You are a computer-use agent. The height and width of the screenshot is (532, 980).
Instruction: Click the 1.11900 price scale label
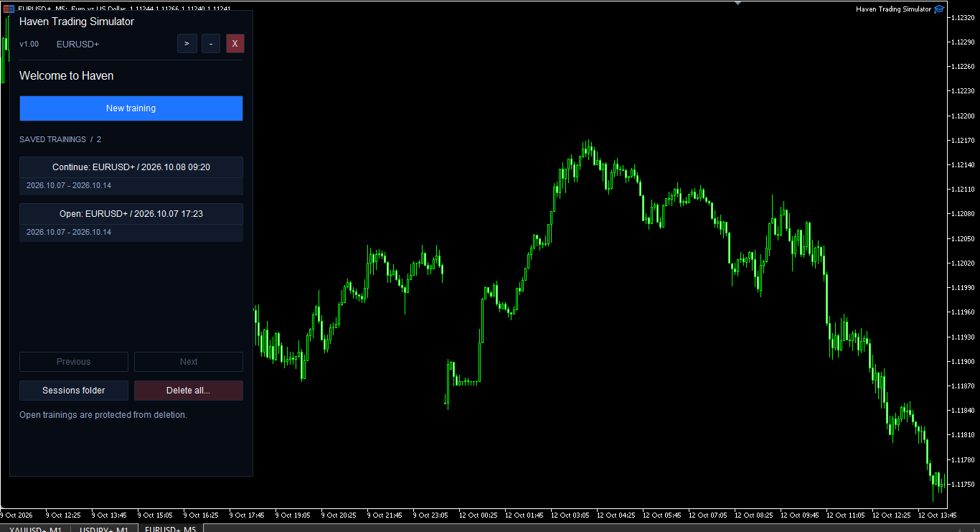click(x=961, y=361)
